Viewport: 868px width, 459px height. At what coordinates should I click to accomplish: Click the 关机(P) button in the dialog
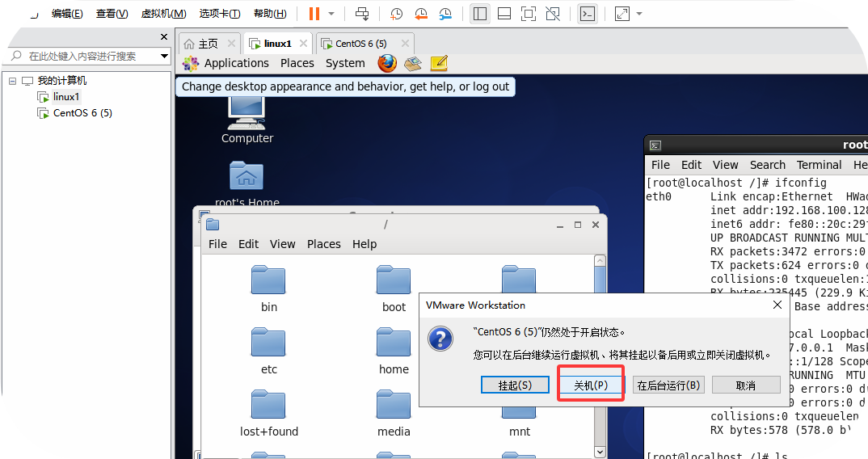pos(591,385)
